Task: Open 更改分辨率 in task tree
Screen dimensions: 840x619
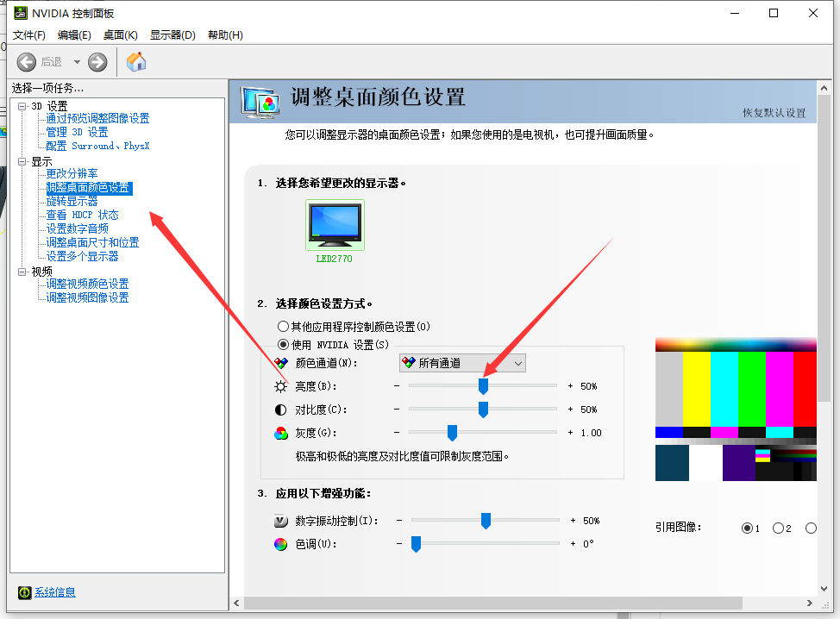Action: pos(72,173)
